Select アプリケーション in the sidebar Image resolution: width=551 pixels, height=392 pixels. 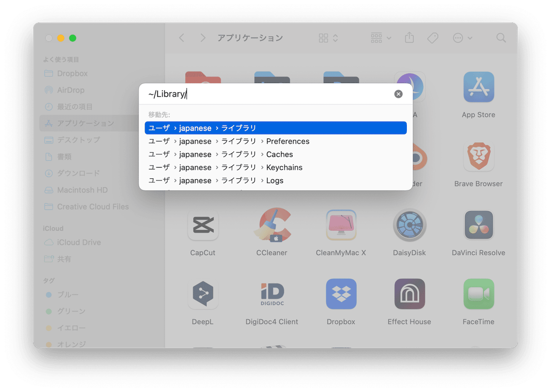100,123
